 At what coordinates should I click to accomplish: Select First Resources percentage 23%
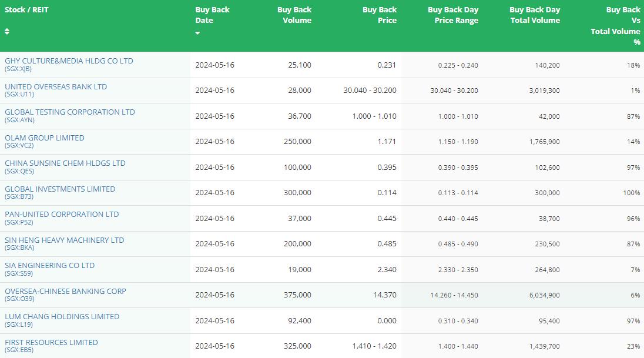633,346
